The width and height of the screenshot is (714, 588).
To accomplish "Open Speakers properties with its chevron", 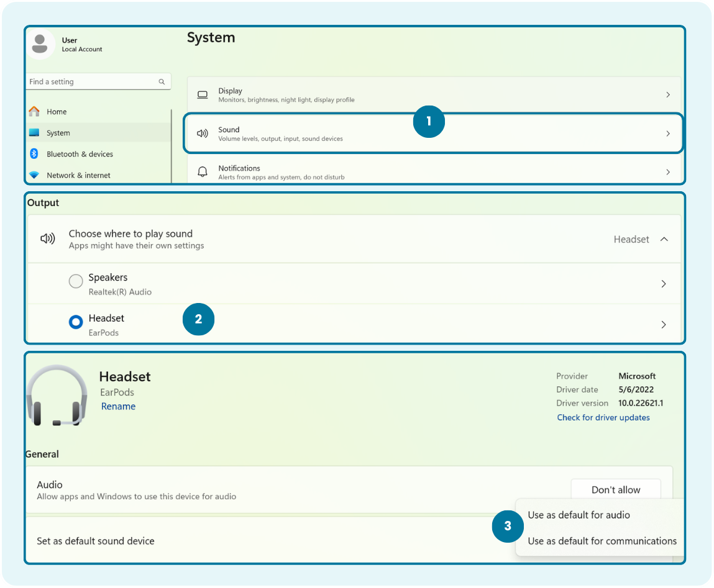I will tap(664, 284).
